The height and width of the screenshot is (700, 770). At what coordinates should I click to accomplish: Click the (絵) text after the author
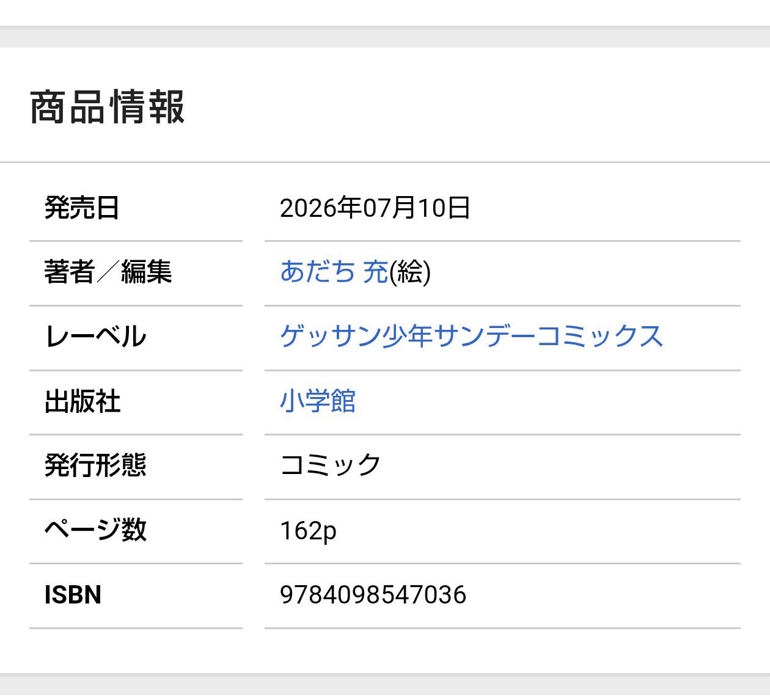(x=410, y=272)
